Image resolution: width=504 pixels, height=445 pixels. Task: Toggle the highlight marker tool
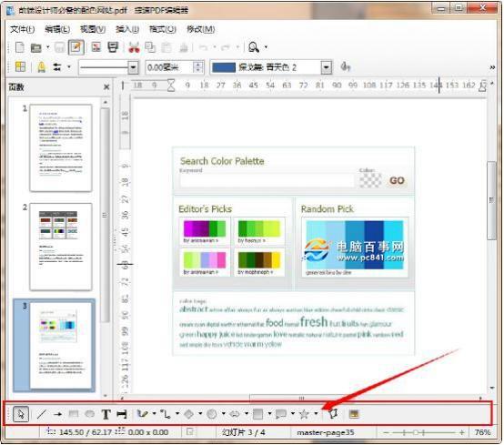pyautogui.click(x=42, y=66)
